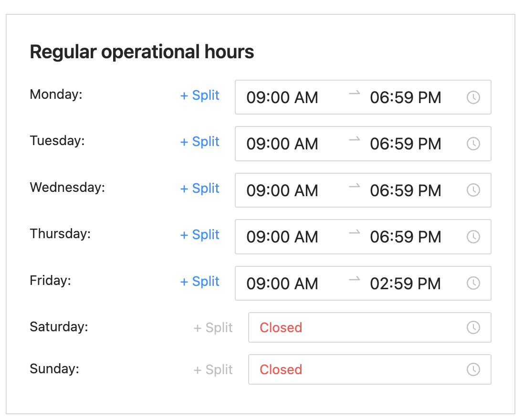524x420 pixels.
Task: Click the disabled Split link for Saturday
Action: 213,328
